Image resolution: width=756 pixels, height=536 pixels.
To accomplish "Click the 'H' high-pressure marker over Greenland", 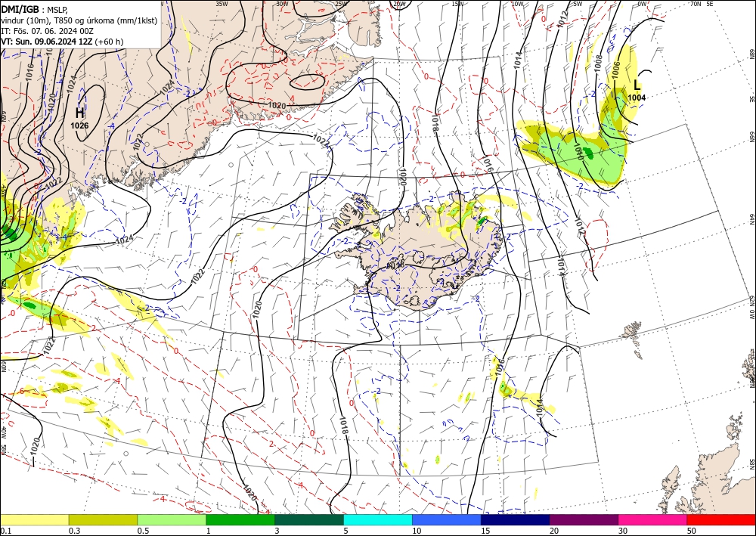I will click(x=80, y=113).
